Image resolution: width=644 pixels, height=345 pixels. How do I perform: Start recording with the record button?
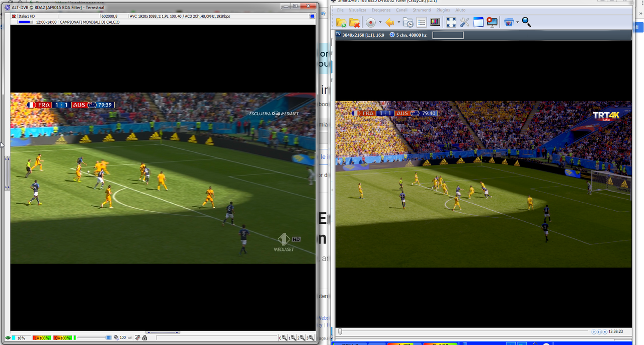(x=371, y=22)
